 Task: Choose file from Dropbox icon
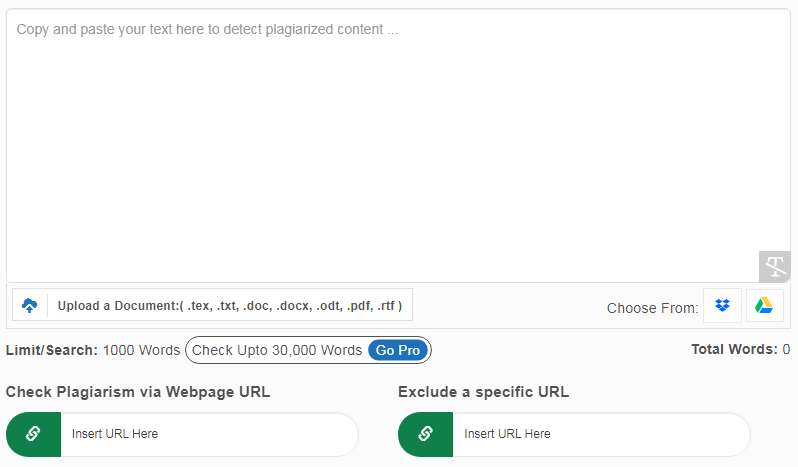[x=722, y=306]
